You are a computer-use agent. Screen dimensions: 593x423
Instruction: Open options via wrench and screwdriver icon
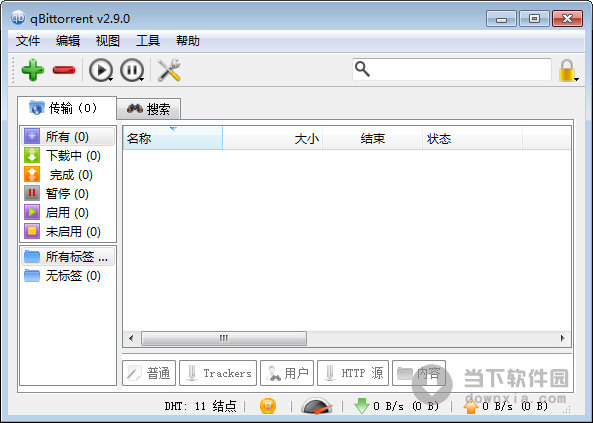[169, 70]
